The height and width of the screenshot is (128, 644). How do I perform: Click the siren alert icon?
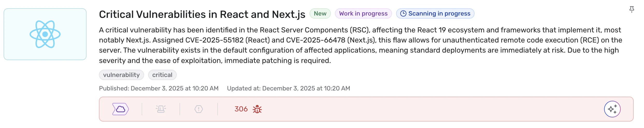[161, 109]
